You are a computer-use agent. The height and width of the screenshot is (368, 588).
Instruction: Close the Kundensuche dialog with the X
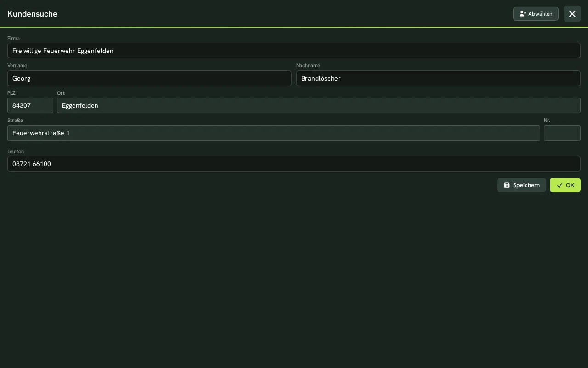coord(572,14)
